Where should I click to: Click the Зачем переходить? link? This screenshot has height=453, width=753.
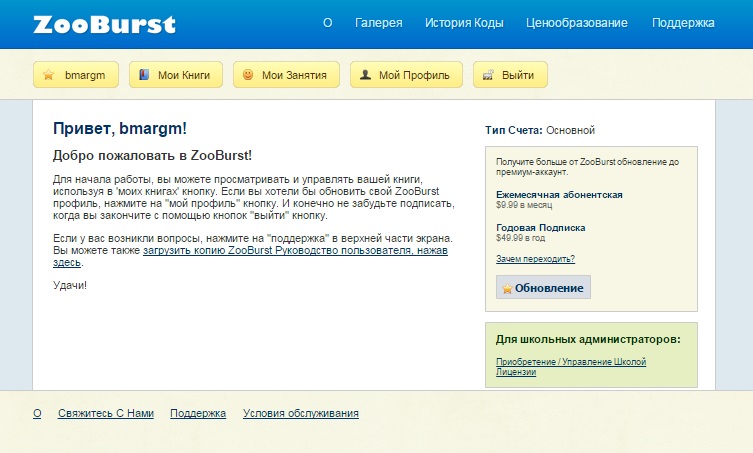tap(535, 259)
